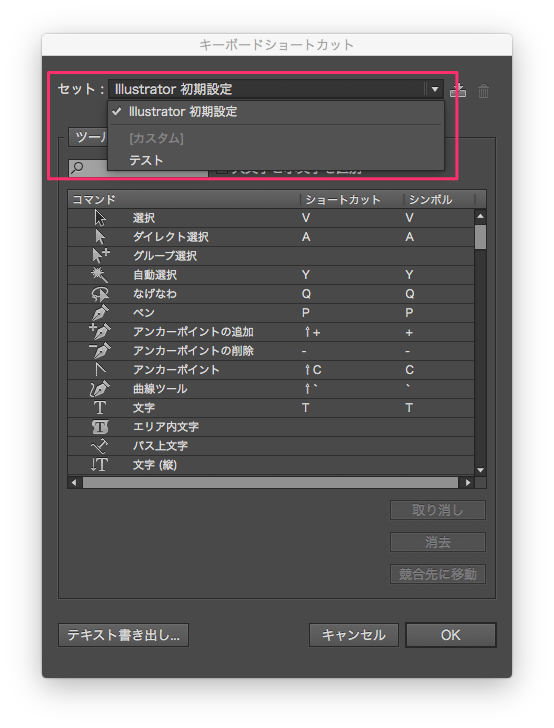Viewport: 554px width, 728px height.
Task: Choose テスト from the set list
Action: (146, 160)
